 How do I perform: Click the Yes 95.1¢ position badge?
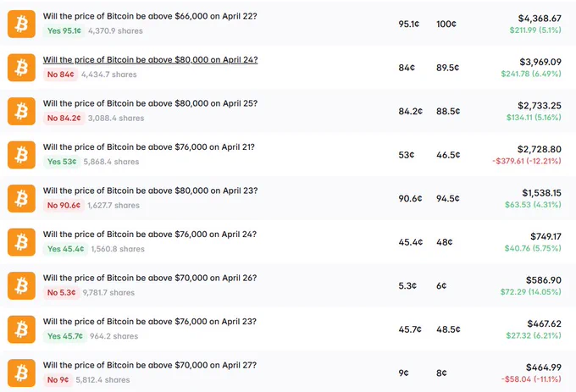coord(64,30)
